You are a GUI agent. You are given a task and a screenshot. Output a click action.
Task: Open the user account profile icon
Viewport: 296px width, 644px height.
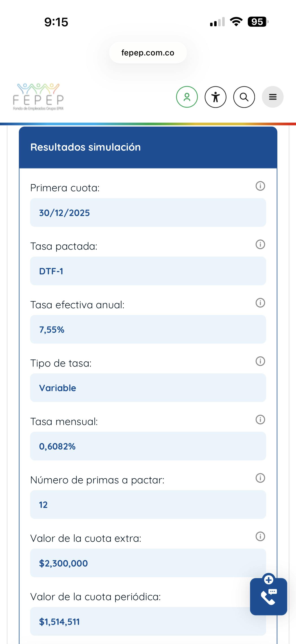(x=187, y=97)
